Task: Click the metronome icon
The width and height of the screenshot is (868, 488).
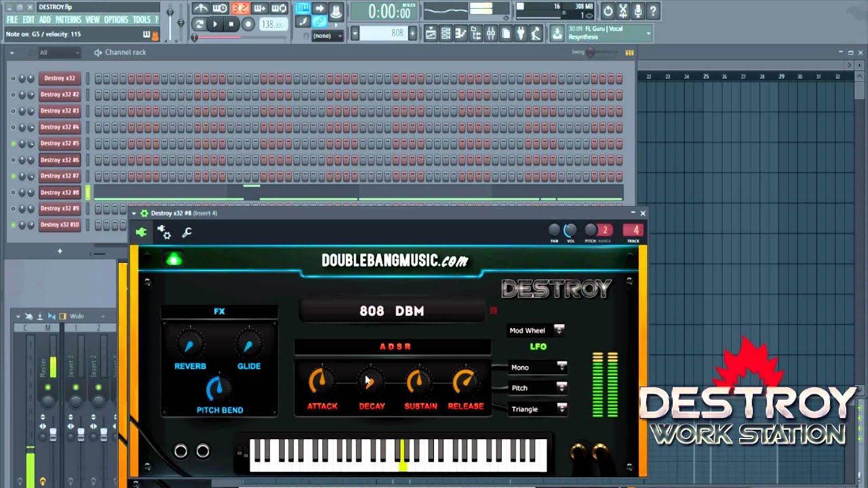Action: 201,8
